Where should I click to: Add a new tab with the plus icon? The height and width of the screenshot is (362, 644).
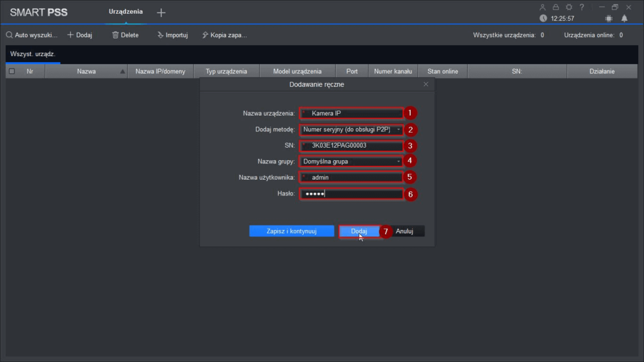(161, 13)
